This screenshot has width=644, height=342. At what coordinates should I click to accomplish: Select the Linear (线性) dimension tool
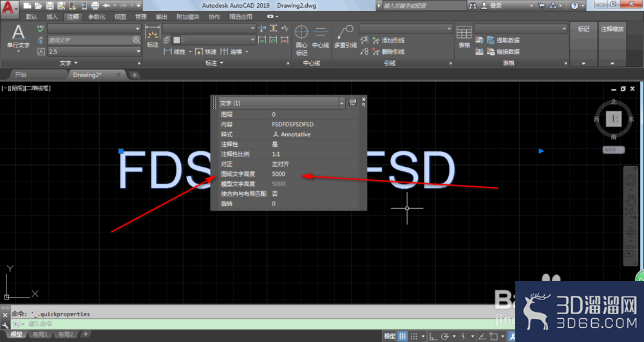pos(175,52)
